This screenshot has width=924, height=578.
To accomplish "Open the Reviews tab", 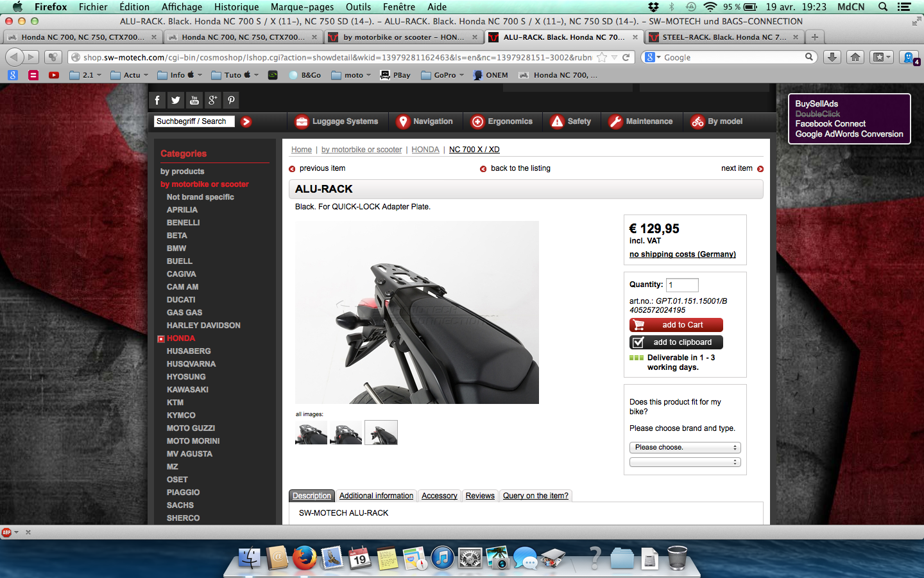I will click(x=480, y=496).
